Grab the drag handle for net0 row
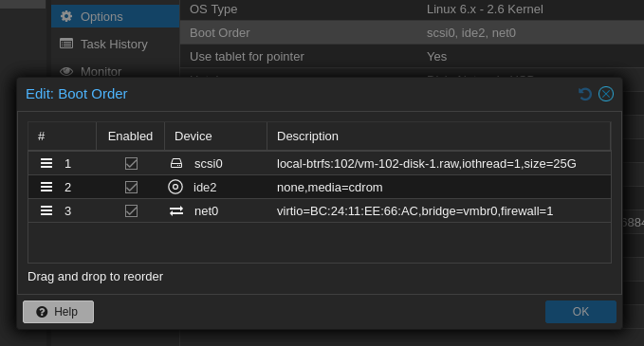This screenshot has height=346, width=644. coord(46,211)
